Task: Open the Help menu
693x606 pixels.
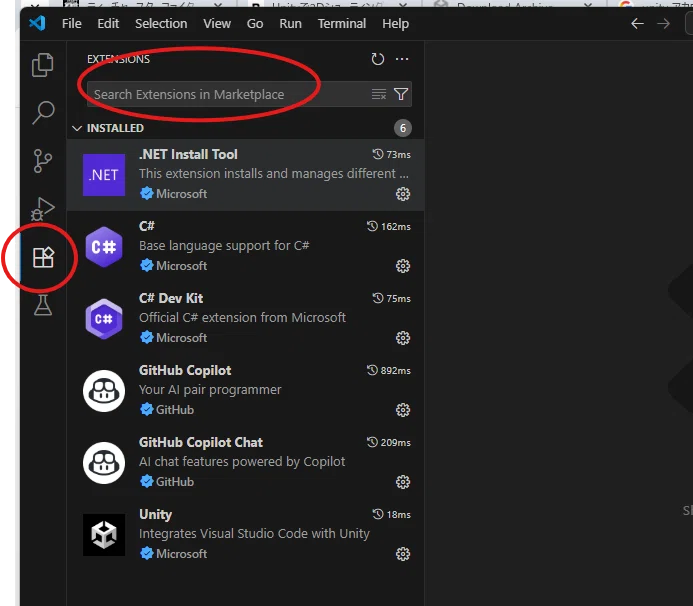Action: pyautogui.click(x=395, y=23)
